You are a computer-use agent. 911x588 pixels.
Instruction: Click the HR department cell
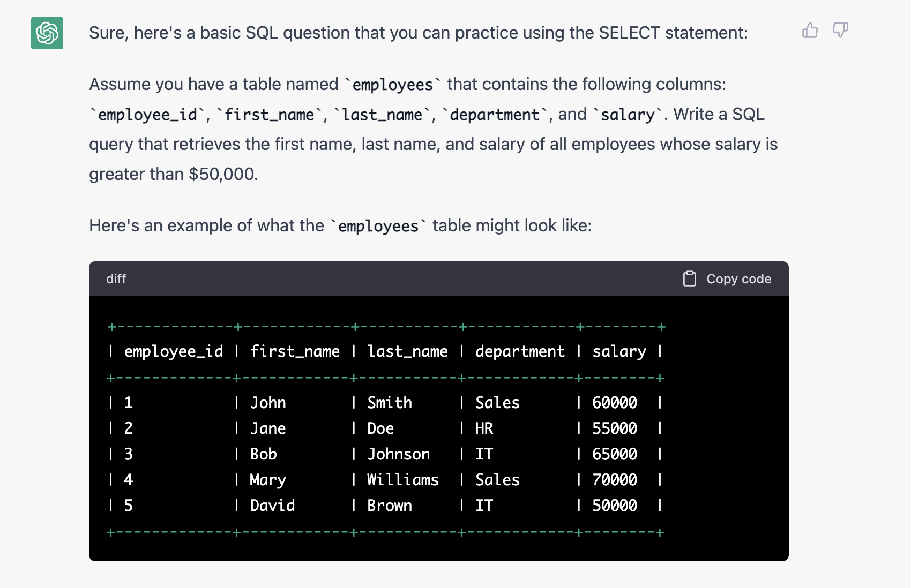click(x=484, y=428)
